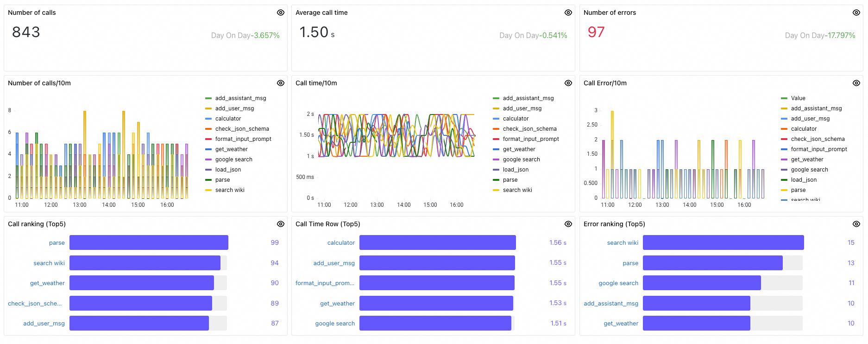Screen dimensions: 868x344
Task: Click the 1.50 s average call time figure
Action: click(317, 32)
